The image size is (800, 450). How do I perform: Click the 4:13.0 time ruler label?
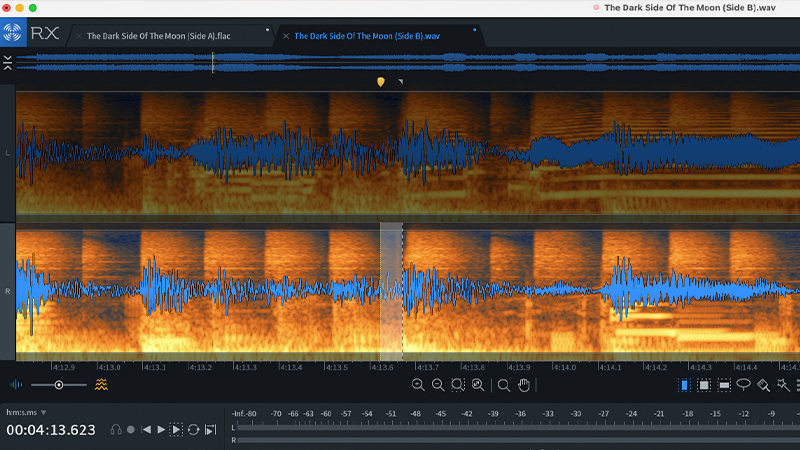pyautogui.click(x=109, y=367)
